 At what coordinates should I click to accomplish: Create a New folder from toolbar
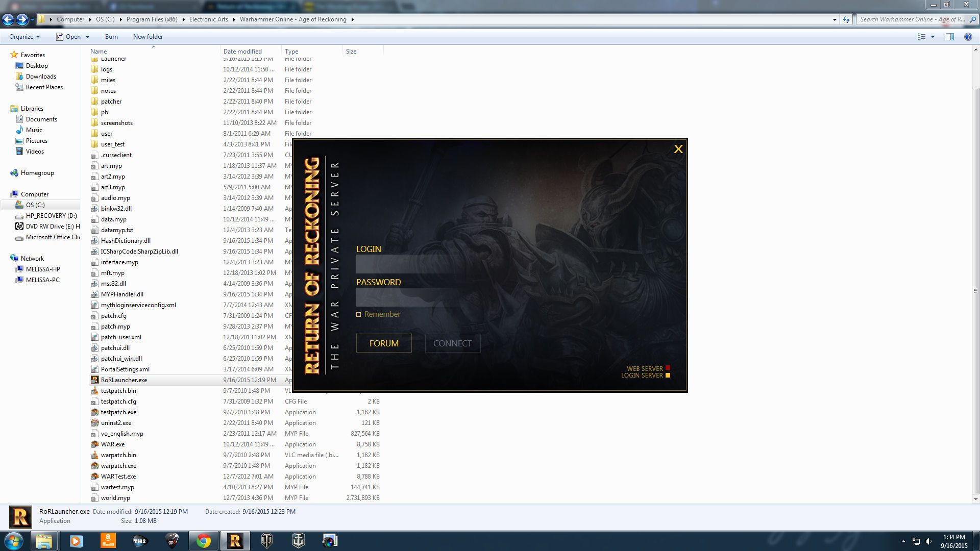tap(148, 37)
